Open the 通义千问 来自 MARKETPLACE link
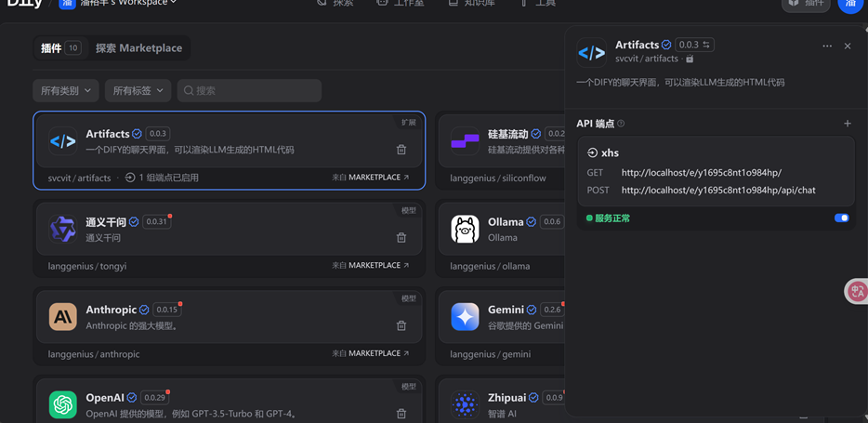This screenshot has height=423, width=868. [370, 265]
